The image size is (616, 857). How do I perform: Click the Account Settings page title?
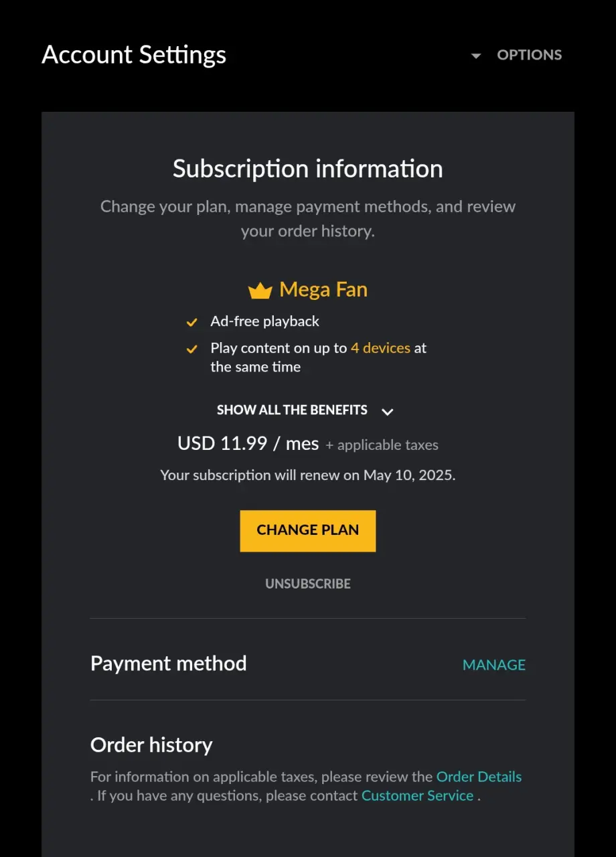pos(134,54)
